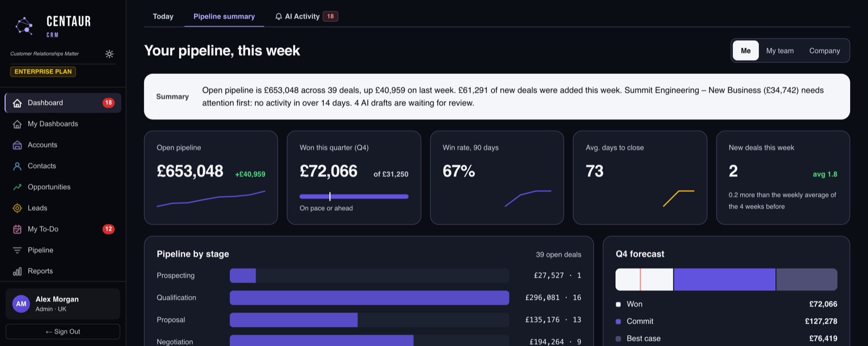The height and width of the screenshot is (346, 868).
Task: Click the grey Best case forecast segment
Action: [807, 279]
